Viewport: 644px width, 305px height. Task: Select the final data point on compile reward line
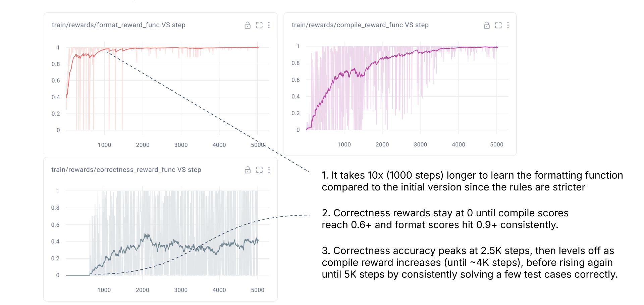click(x=497, y=48)
